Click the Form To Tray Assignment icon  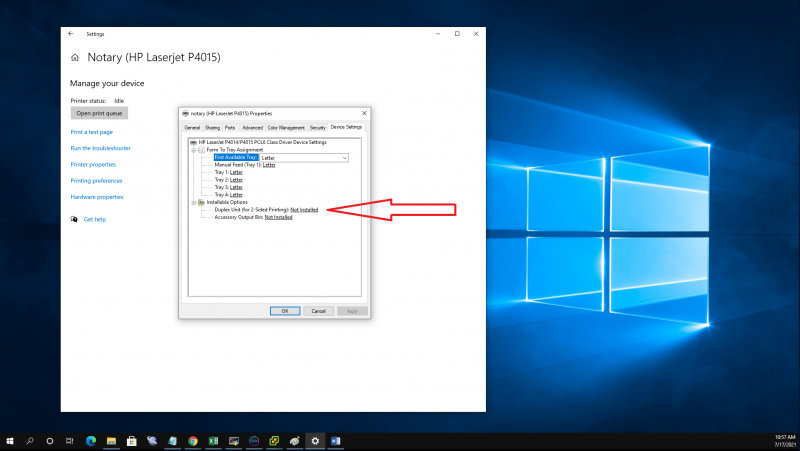[x=202, y=150]
